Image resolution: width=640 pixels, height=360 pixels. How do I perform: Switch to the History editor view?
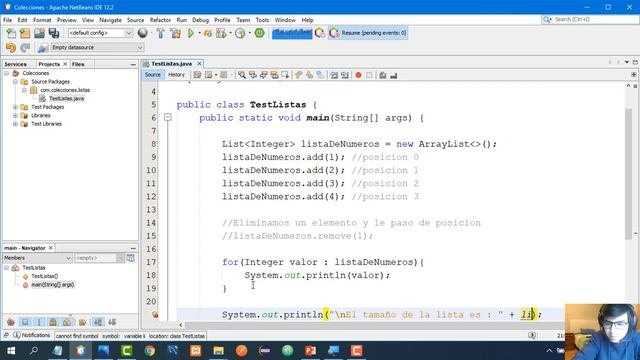[176, 75]
